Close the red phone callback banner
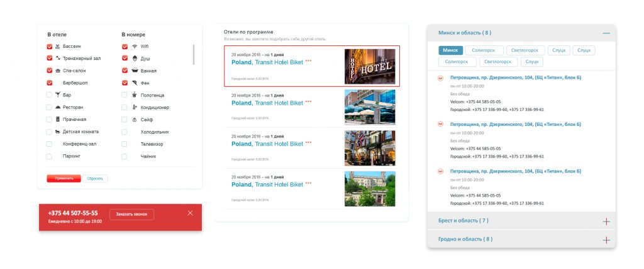 pos(191,213)
